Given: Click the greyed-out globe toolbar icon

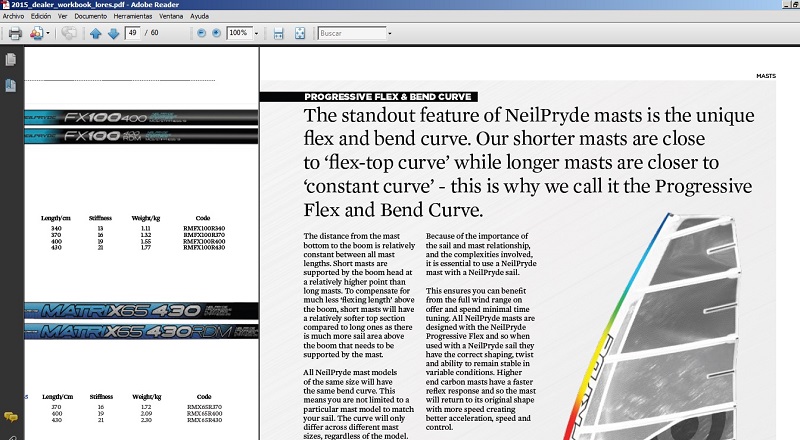Looking at the screenshot, I should tap(69, 33).
